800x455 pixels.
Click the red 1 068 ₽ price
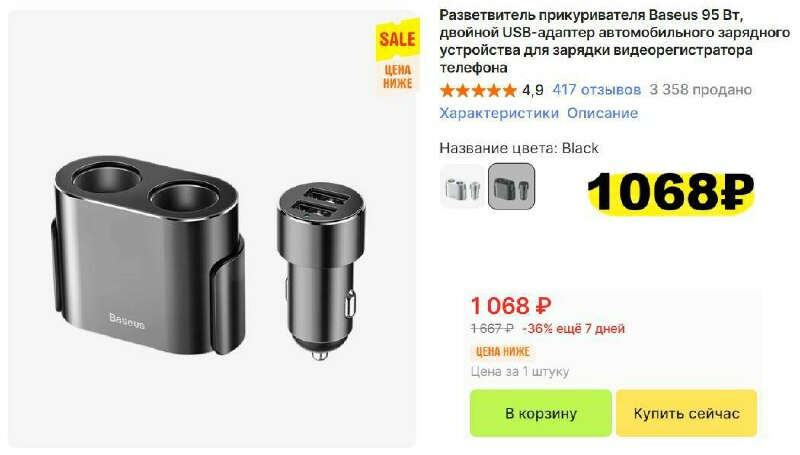[511, 306]
